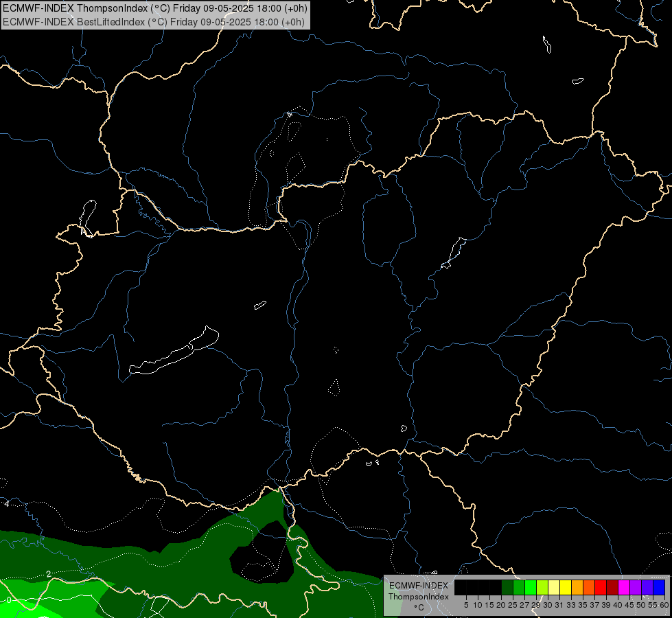This screenshot has height=618, width=672.
Task: Click the legend tick value 27
Action: (x=524, y=605)
